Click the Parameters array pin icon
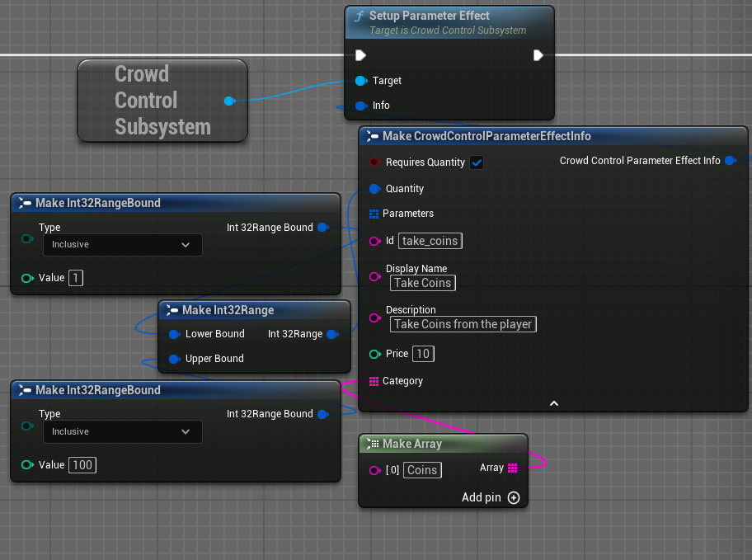Image resolution: width=752 pixels, height=560 pixels. pos(374,214)
